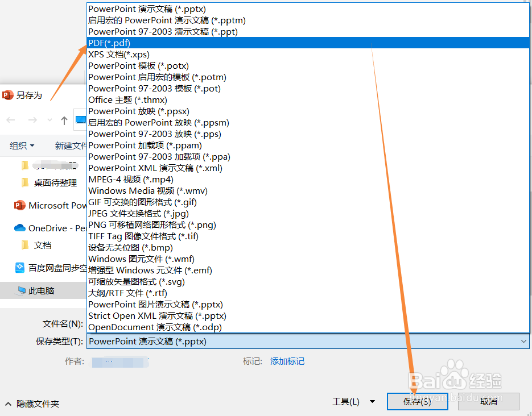The height and width of the screenshot is (416, 532).
Task: Go up one folder level
Action: pos(64,120)
